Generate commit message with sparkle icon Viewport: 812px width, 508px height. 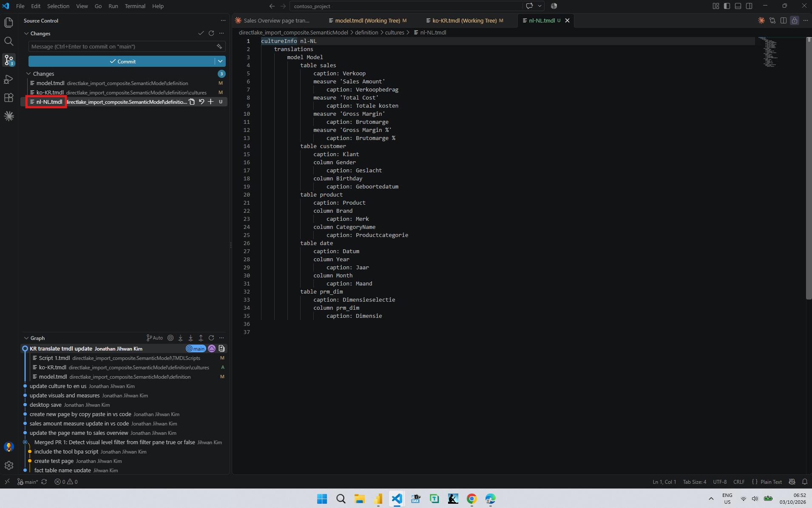pyautogui.click(x=219, y=46)
